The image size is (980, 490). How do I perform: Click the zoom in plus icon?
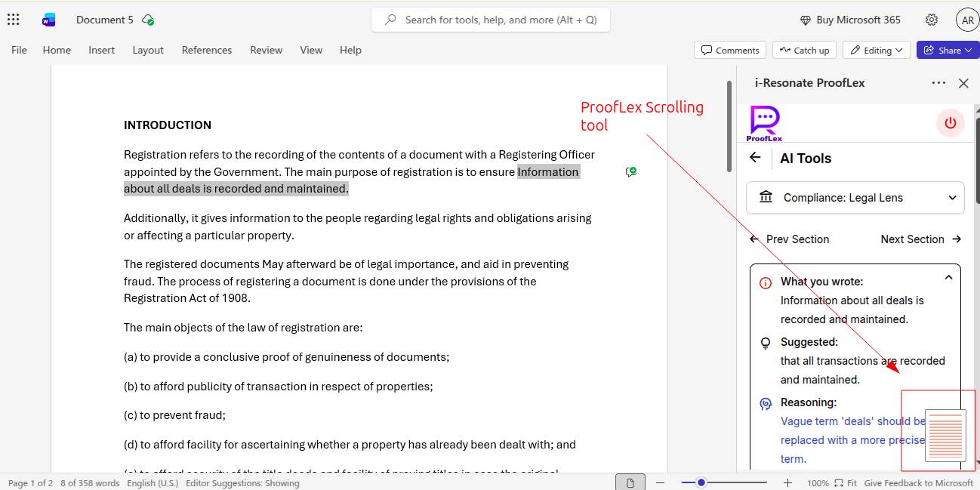[787, 483]
